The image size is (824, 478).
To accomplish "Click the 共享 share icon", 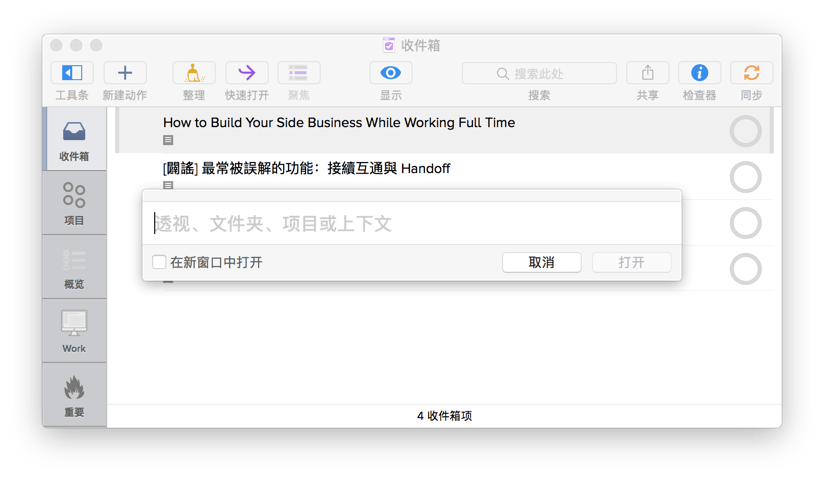I will coord(647,73).
